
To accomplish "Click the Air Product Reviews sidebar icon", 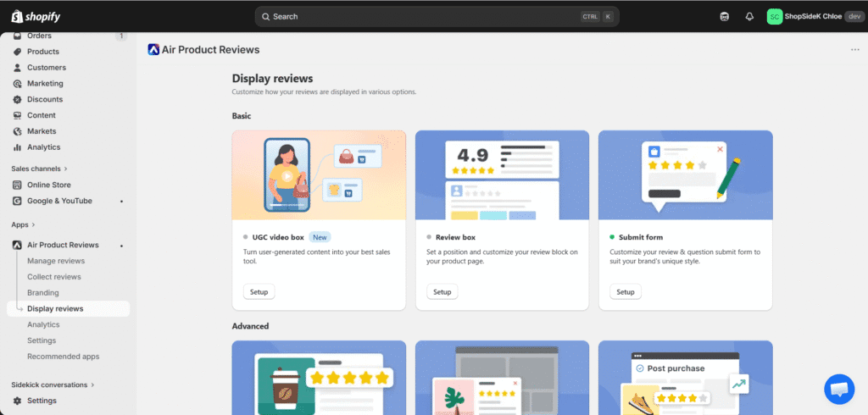I will coord(17,245).
